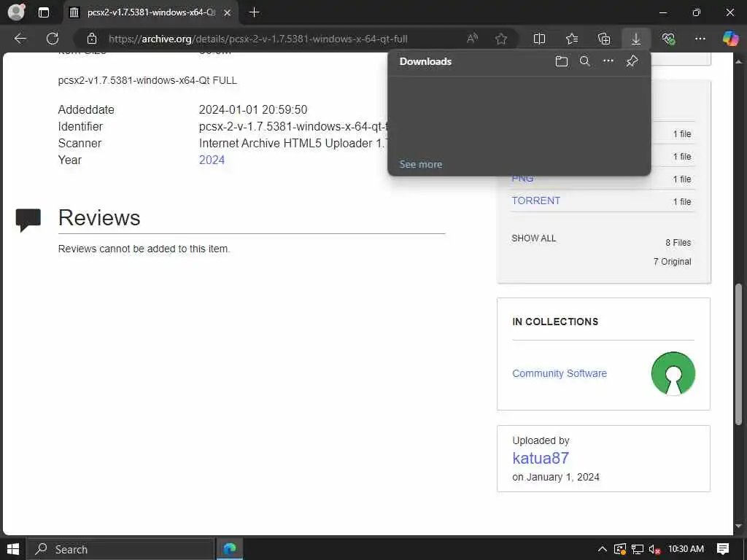Screen dimensions: 747x560
Task: Open the Windows Start menu
Action: click(x=13, y=549)
